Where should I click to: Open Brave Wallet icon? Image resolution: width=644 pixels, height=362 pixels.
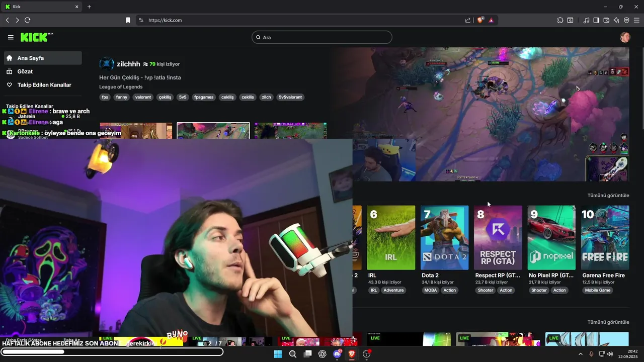click(606, 20)
